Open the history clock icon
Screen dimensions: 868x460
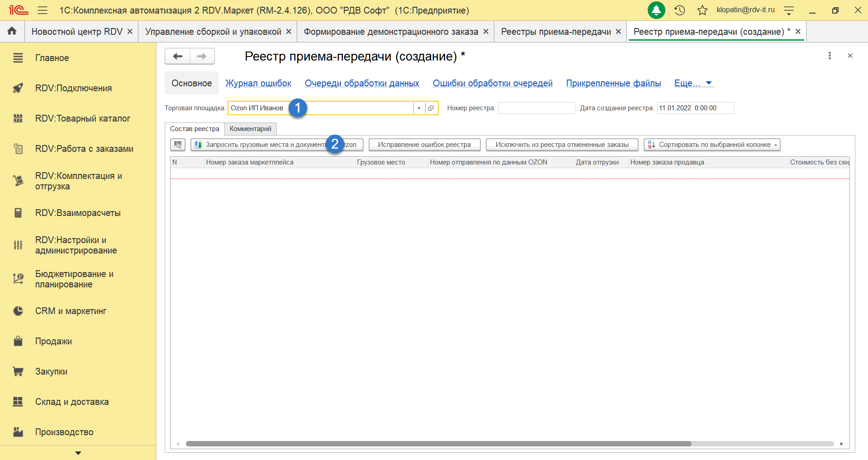(x=679, y=10)
